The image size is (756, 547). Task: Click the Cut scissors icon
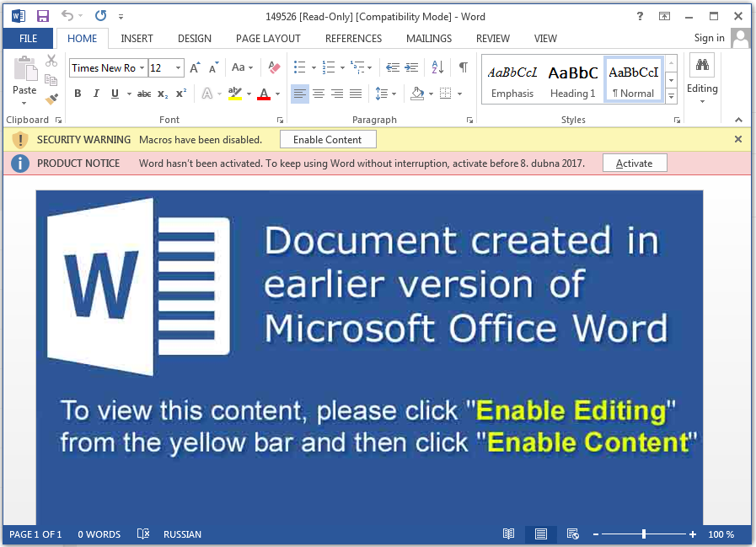coord(51,61)
